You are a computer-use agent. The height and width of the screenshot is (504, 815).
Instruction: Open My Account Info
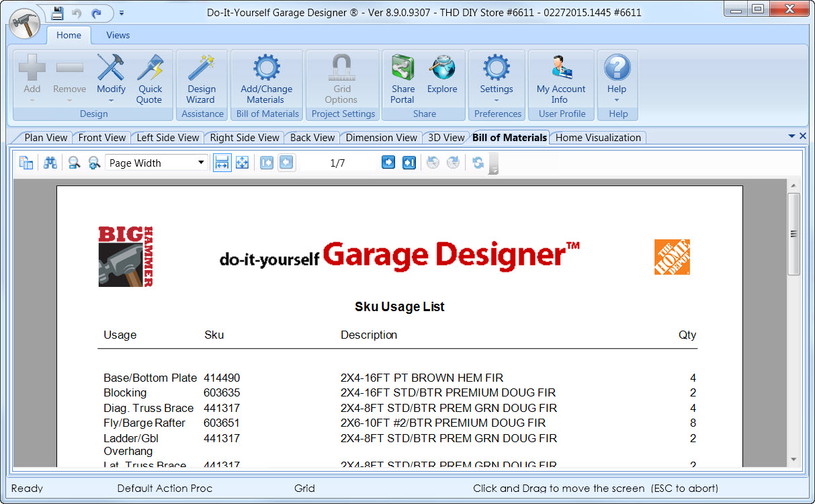click(560, 79)
